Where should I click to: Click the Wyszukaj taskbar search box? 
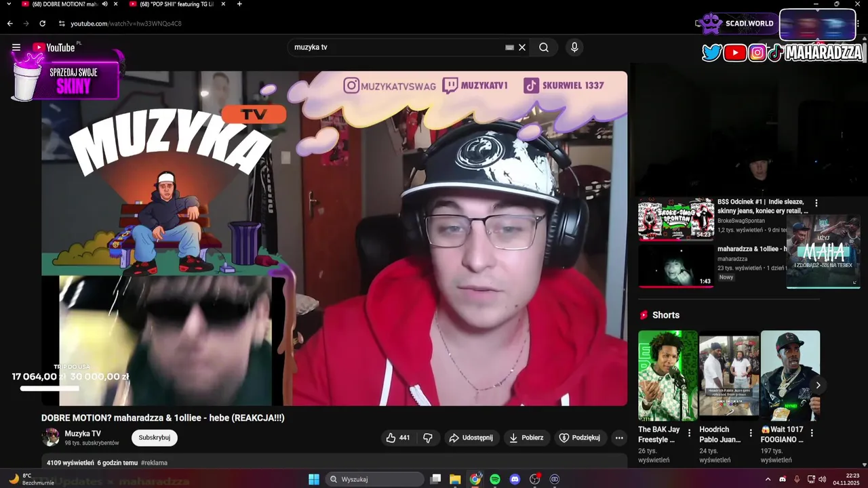coord(375,479)
